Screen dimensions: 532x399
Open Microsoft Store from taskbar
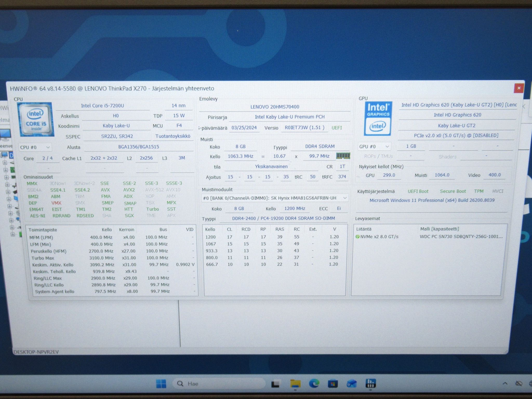point(333,384)
